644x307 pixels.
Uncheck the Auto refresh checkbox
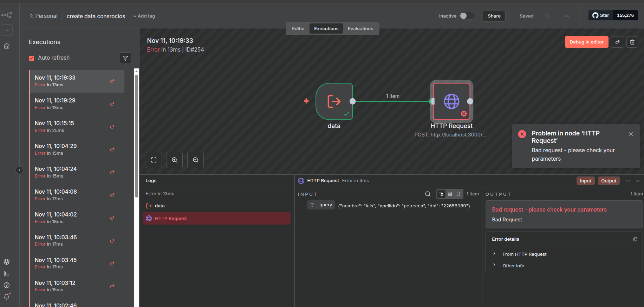tap(32, 58)
